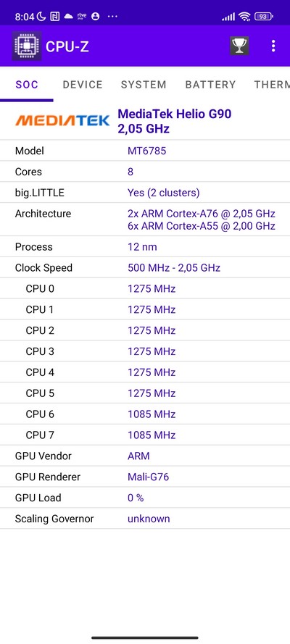Tap the GPU Renderer Mali-G76 row
Image resolution: width=290 pixels, height=644 pixels.
point(145,477)
